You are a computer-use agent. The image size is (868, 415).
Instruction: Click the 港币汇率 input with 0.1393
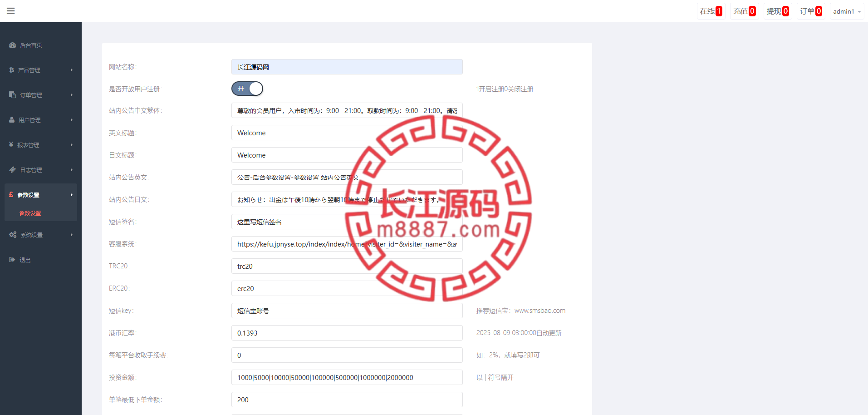tap(347, 333)
